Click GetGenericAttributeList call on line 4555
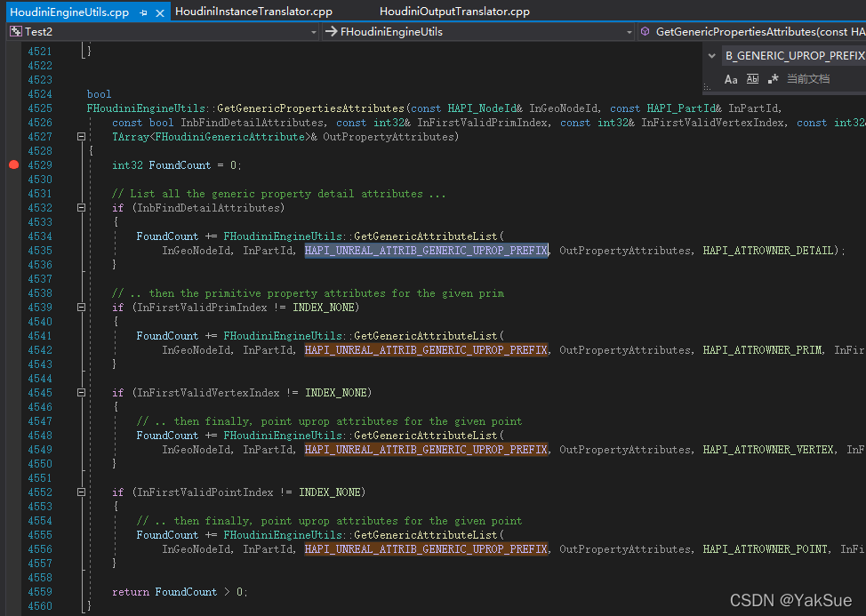The height and width of the screenshot is (616, 866). 425,535
